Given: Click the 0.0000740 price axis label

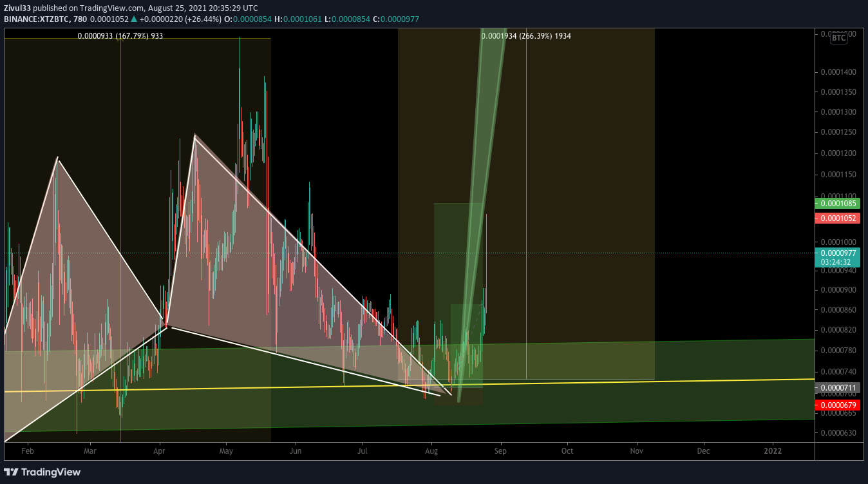Looking at the screenshot, I should [838, 372].
